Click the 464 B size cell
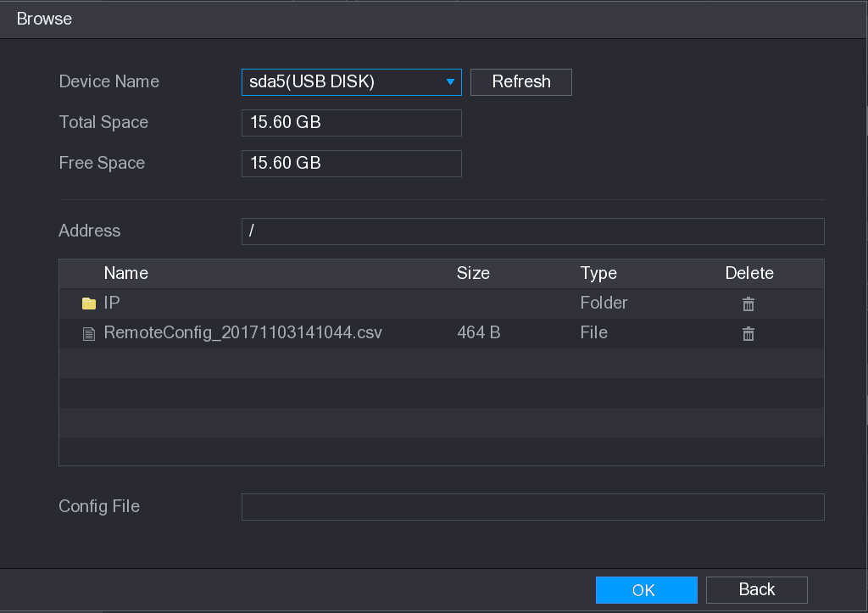This screenshot has height=613, width=868. (x=479, y=333)
